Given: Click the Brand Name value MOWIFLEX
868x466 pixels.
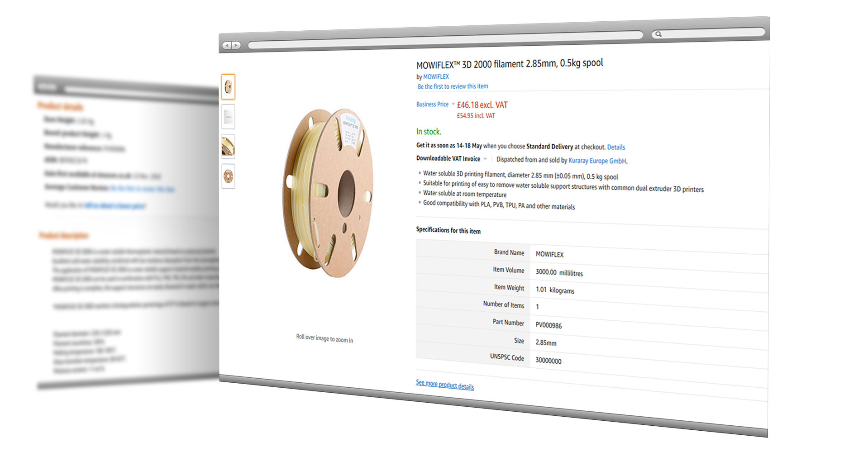Looking at the screenshot, I should pyautogui.click(x=549, y=254).
